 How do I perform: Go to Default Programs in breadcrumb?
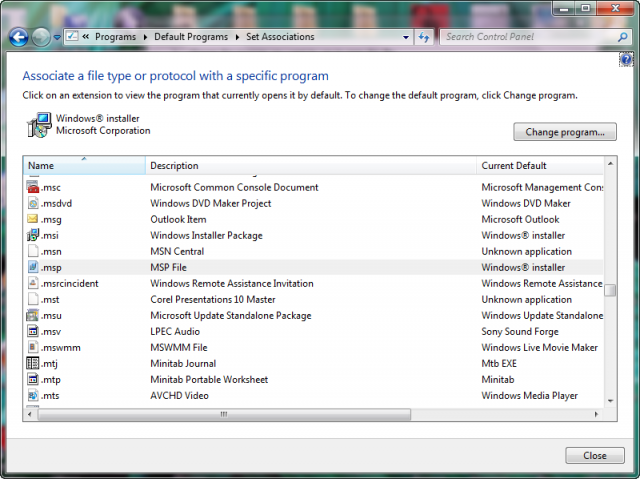pos(191,37)
